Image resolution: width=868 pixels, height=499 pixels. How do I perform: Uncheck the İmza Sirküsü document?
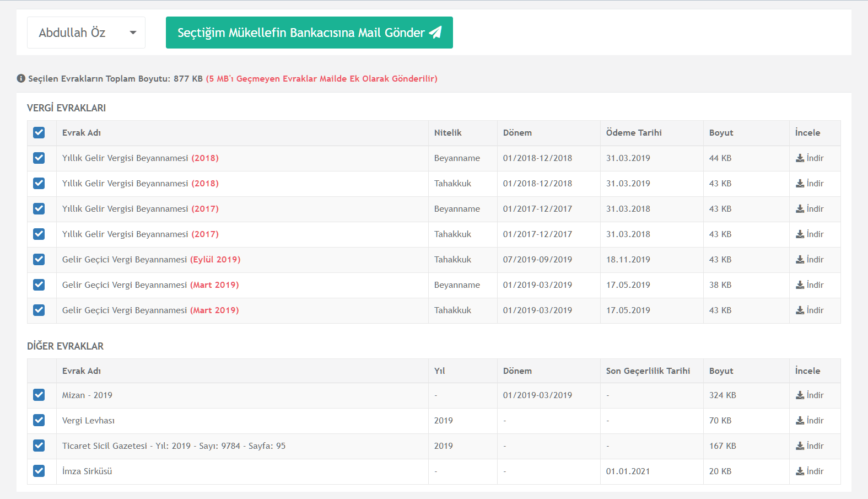tap(39, 471)
